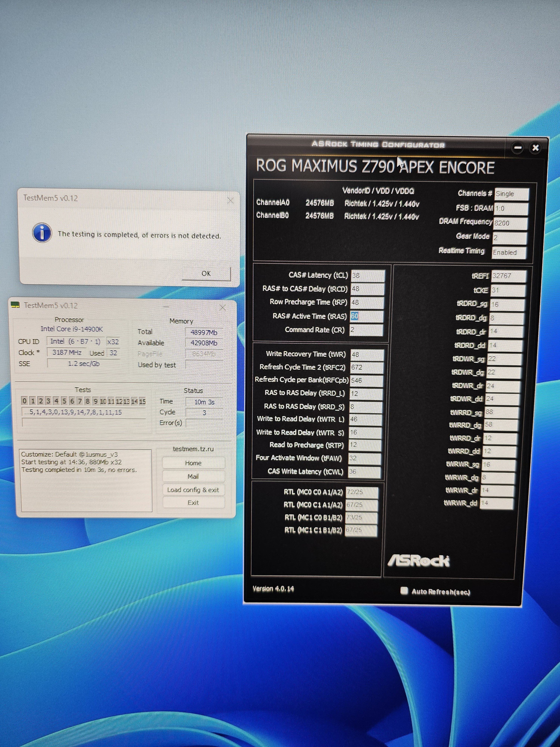Viewport: 560px width, 747px height.
Task: Click the DRAM Frequency field showing 8200
Action: [x=510, y=223]
